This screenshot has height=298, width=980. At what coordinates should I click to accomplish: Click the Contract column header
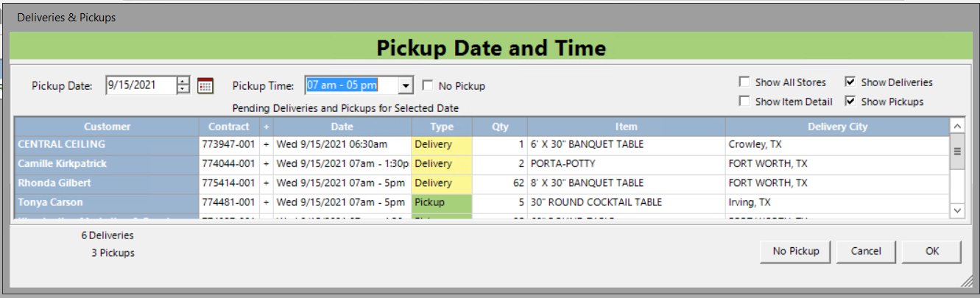tap(229, 127)
